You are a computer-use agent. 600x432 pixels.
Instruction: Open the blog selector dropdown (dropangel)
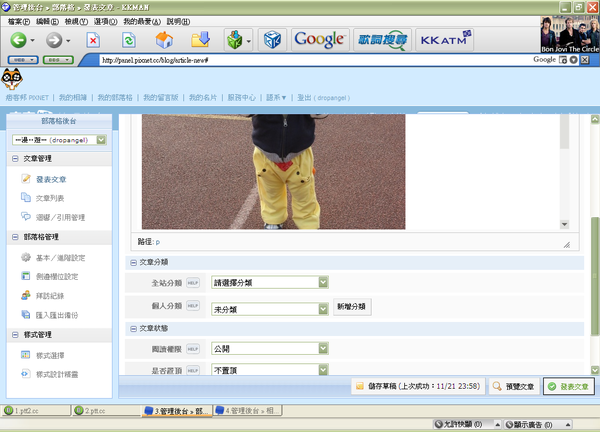[x=59, y=140]
